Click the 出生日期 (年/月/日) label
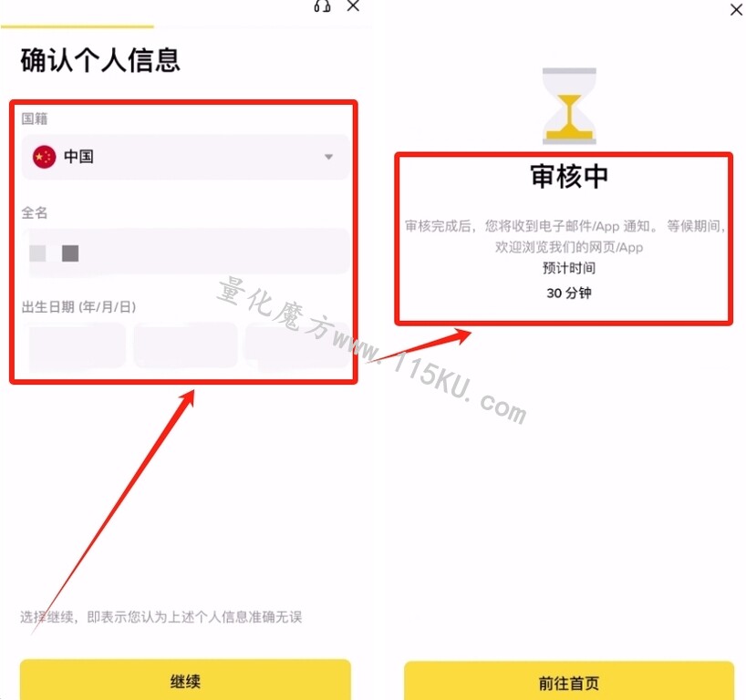 pyautogui.click(x=79, y=307)
